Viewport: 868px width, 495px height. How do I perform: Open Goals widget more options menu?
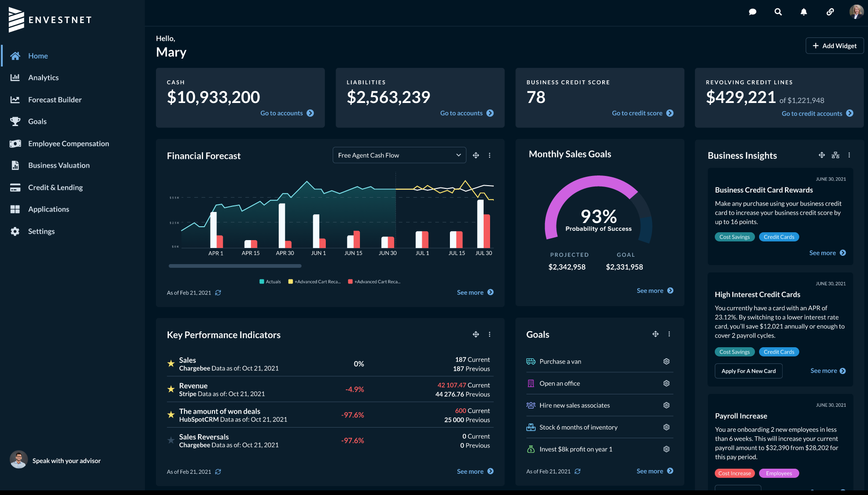click(x=669, y=334)
